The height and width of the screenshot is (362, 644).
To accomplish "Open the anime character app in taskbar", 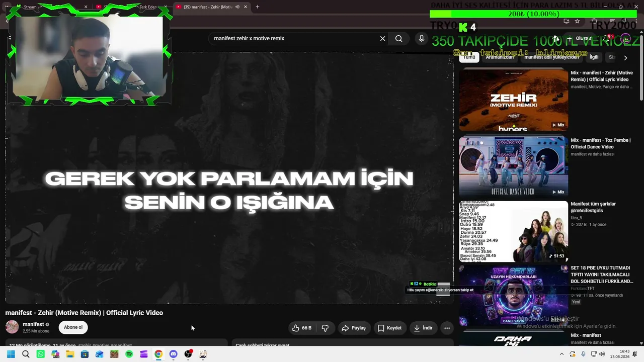I will click(203, 354).
